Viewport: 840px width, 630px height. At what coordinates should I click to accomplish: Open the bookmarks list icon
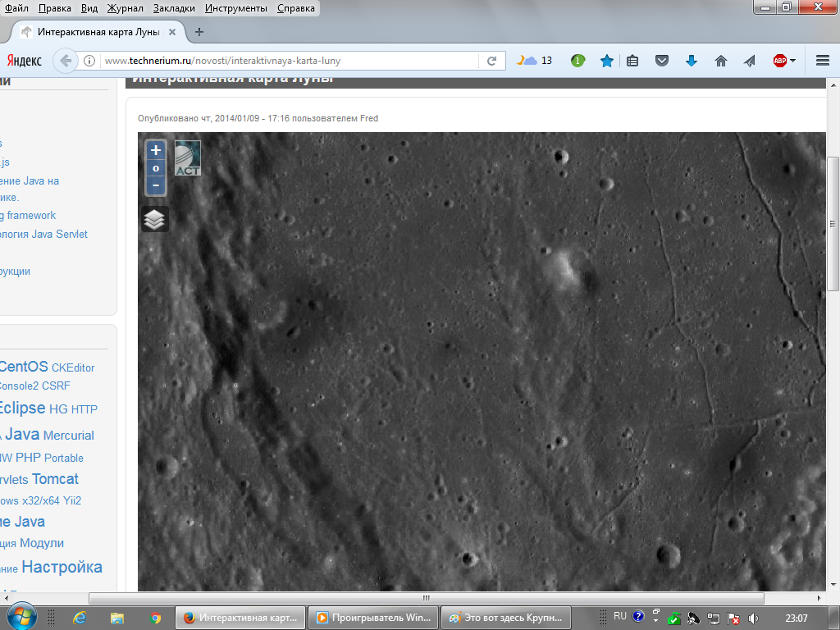tap(632, 61)
